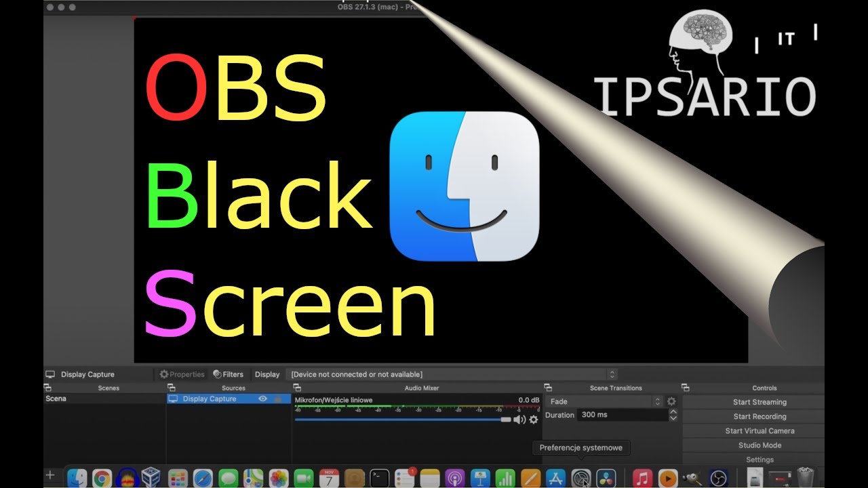
Task: Click the Mikrofon/Wejście liniowe label
Action: coord(334,401)
